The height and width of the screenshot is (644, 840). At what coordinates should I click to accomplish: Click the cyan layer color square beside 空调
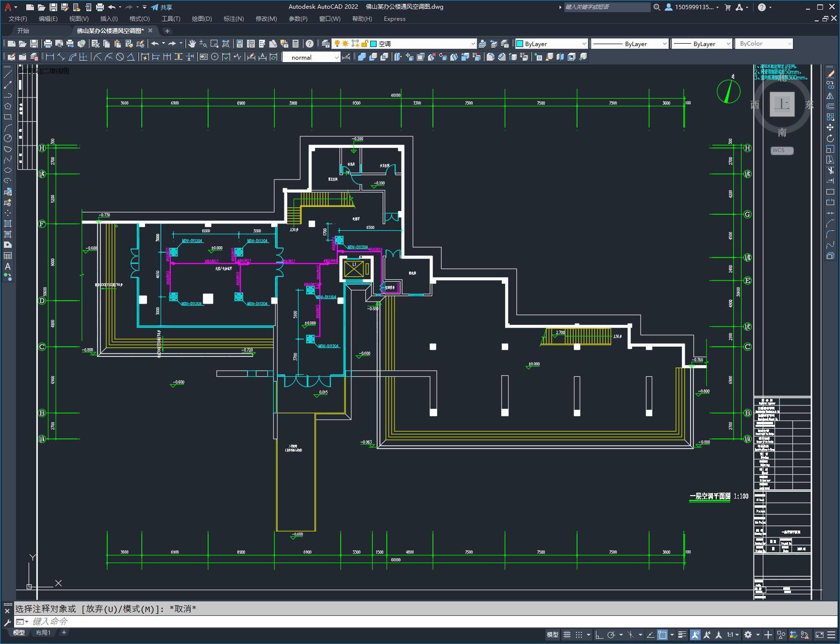(374, 44)
